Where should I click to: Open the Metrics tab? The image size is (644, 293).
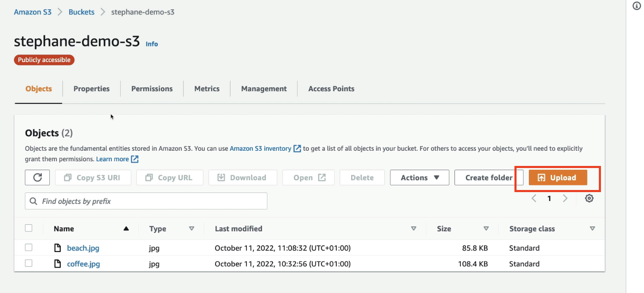pos(207,89)
